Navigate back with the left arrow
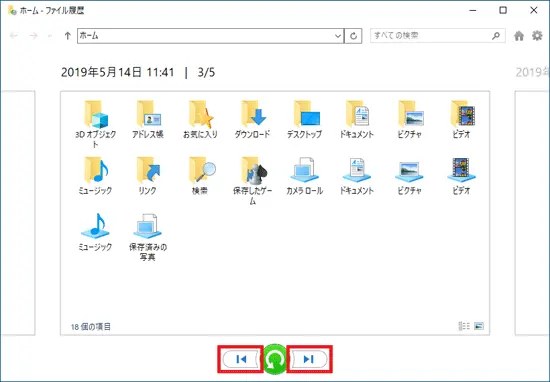This screenshot has height=382, width=550. 14,35
